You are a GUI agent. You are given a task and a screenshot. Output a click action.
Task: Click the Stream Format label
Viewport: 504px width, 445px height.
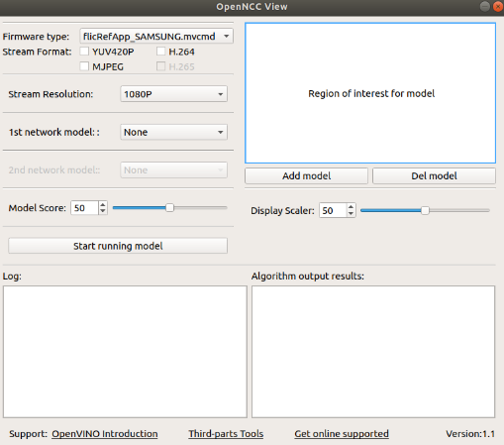[x=37, y=52]
